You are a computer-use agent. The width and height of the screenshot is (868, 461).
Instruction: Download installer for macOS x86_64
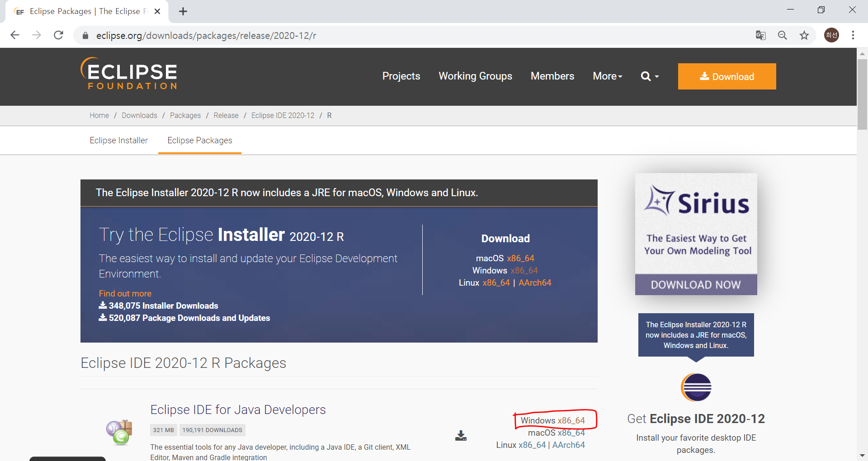click(x=520, y=258)
